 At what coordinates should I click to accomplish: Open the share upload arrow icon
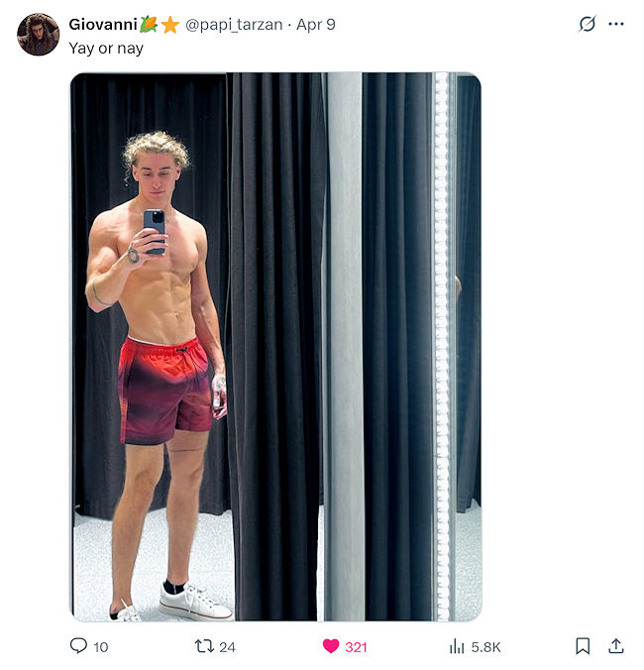616,646
